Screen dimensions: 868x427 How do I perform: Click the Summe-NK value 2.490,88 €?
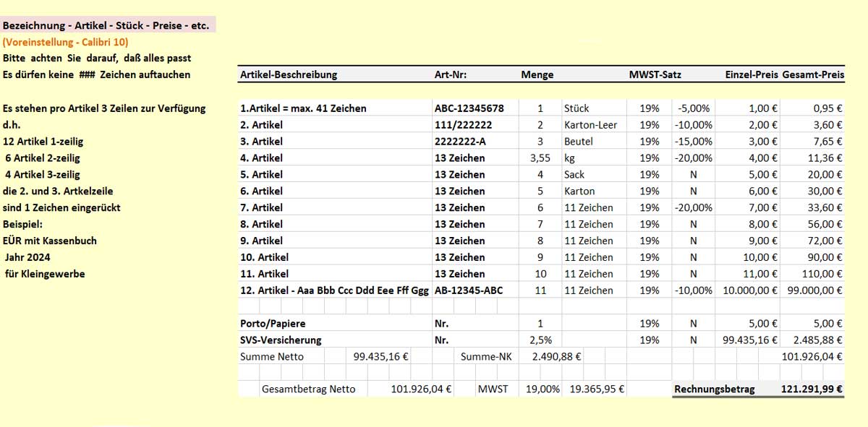click(556, 356)
